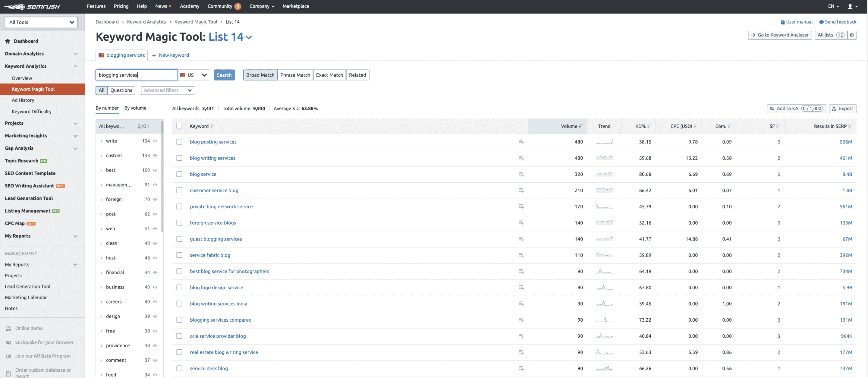Click the settings gear next to All lists
868x378 pixels.
pos(852,35)
